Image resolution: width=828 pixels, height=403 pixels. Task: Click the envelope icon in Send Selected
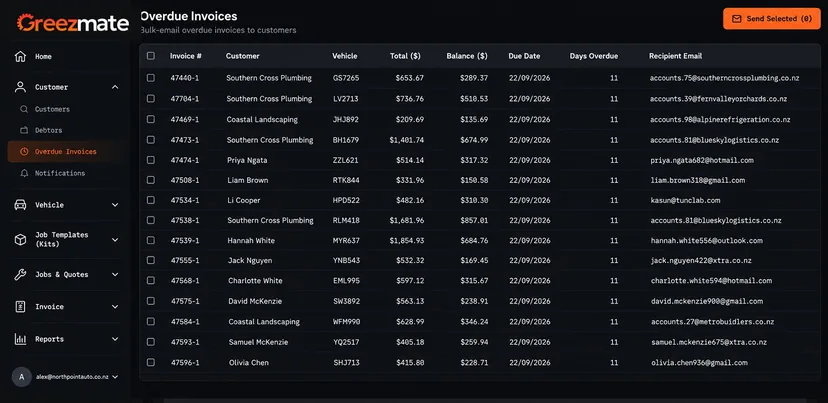[x=737, y=18]
